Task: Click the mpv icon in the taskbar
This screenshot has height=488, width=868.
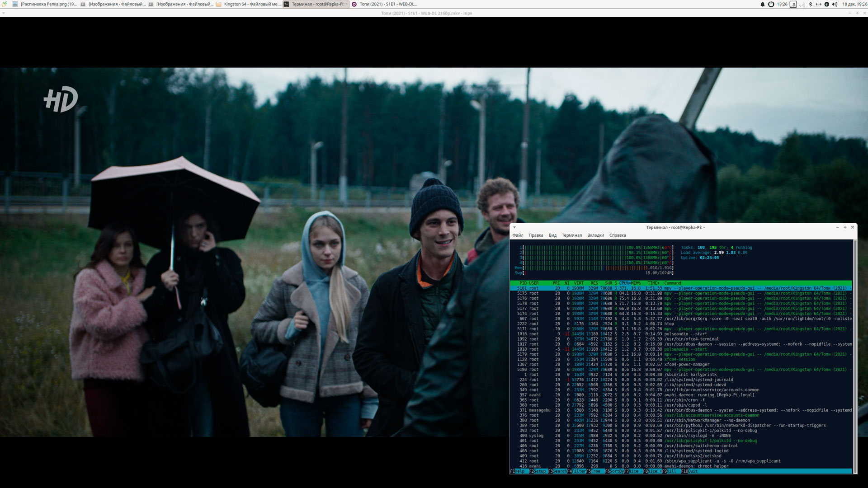Action: pyautogui.click(x=354, y=4)
